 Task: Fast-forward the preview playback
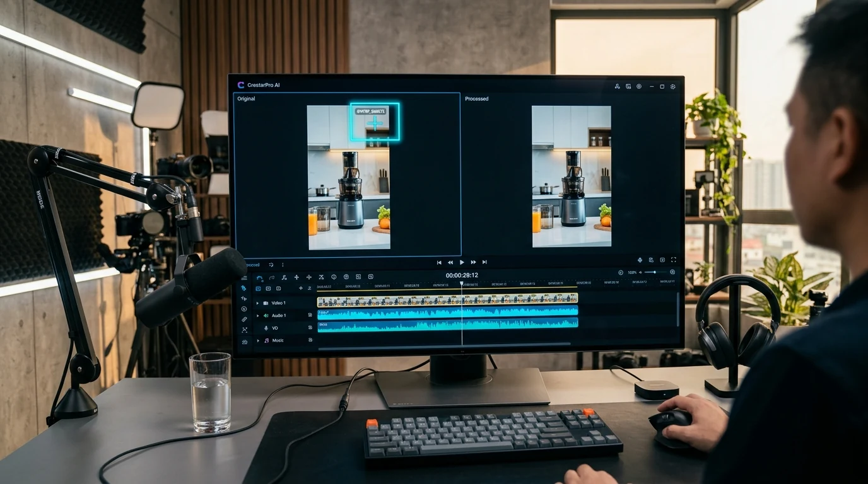(473, 262)
